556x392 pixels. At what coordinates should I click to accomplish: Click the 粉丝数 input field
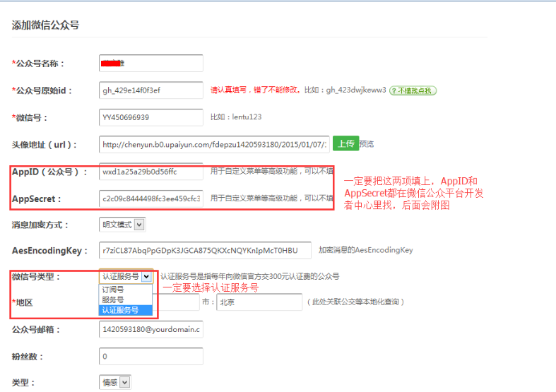coord(151,356)
